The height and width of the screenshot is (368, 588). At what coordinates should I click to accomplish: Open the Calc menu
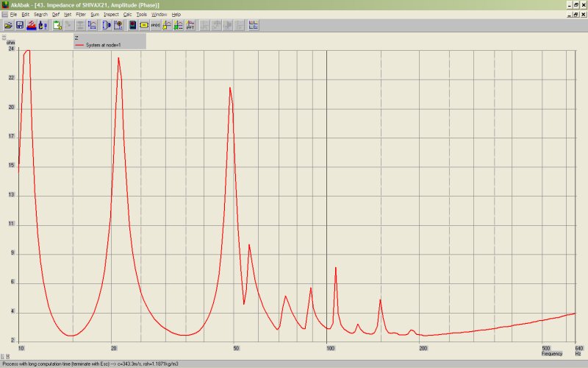pos(127,14)
